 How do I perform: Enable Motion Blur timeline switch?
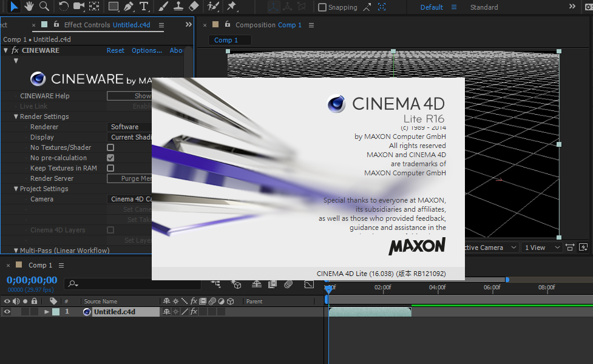pos(288,285)
